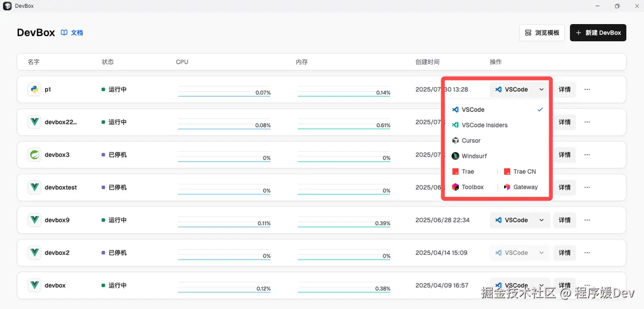Open the more options menu for devbox3
Image resolution: width=644 pixels, height=309 pixels.
pyautogui.click(x=587, y=155)
